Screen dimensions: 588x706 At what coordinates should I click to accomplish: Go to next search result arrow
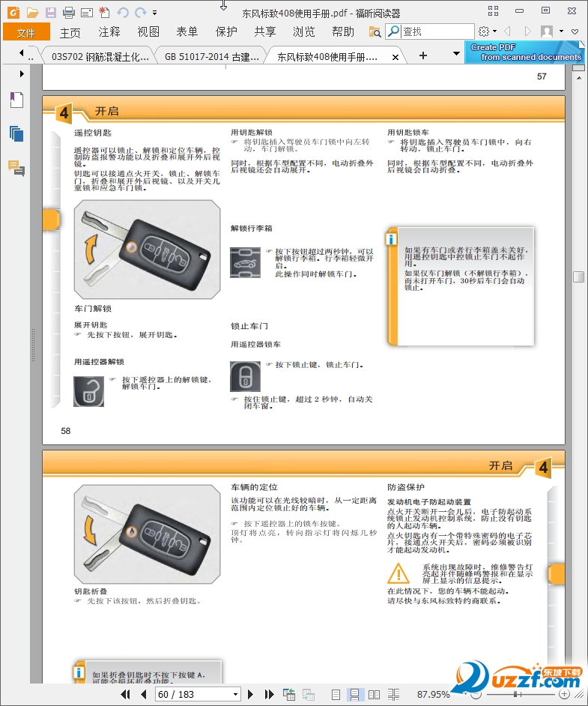coord(527,31)
